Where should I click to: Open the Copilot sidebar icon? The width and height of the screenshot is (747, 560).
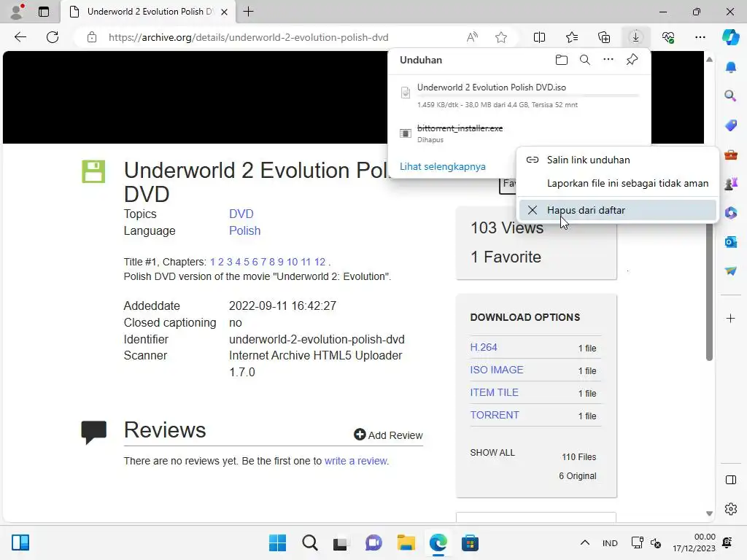coord(730,37)
